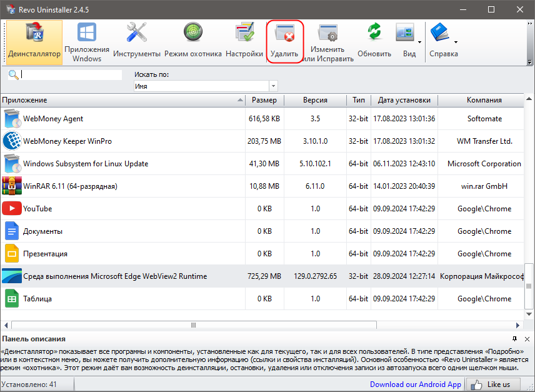Expand the Вид dropdown arrow
Image resolution: width=535 pixels, height=392 pixels.
419,43
